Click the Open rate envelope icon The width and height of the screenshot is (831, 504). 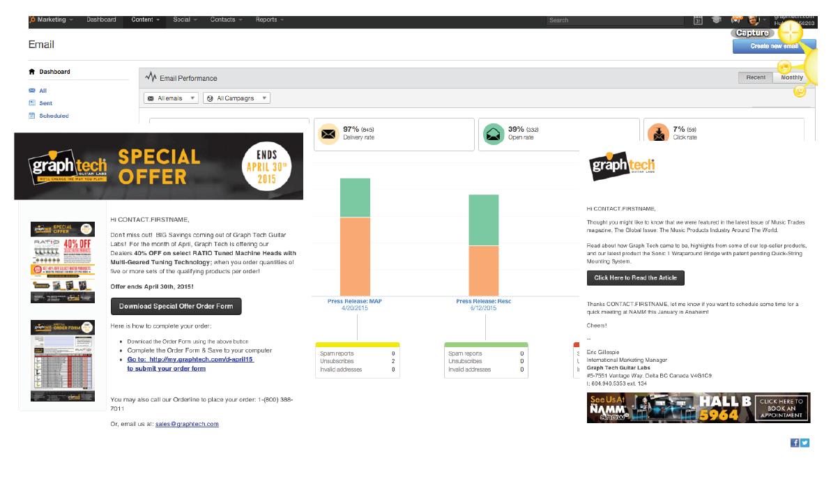(494, 132)
